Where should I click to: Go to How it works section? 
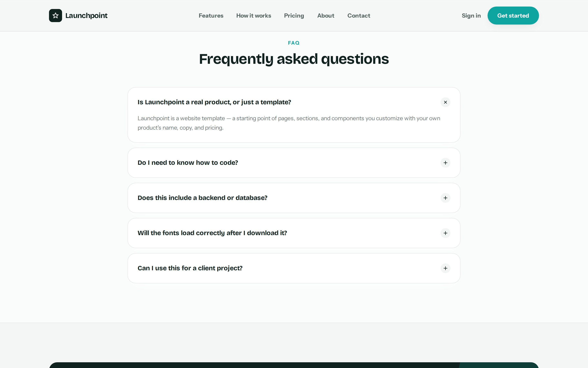254,16
